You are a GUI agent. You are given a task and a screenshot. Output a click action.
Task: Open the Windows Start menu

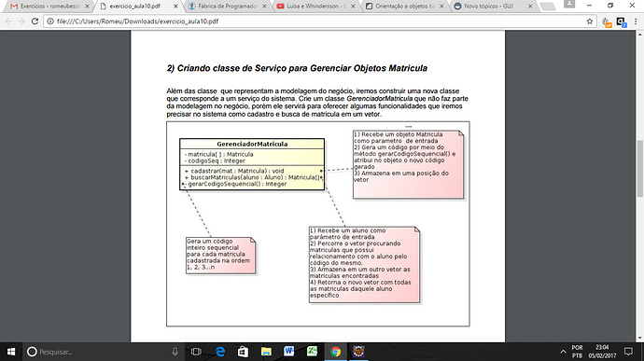pyautogui.click(x=11, y=352)
